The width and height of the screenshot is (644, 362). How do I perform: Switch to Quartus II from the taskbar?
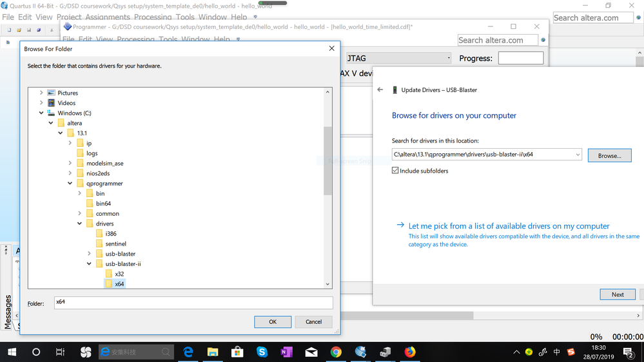pyautogui.click(x=360, y=352)
